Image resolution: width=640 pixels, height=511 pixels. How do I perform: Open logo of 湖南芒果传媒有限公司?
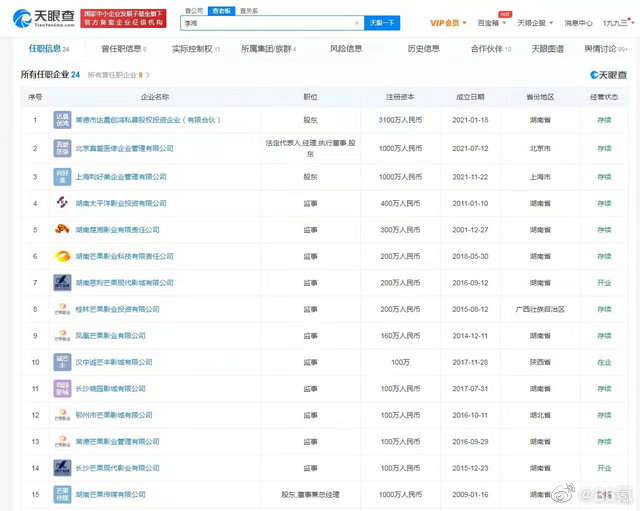tap(62, 494)
